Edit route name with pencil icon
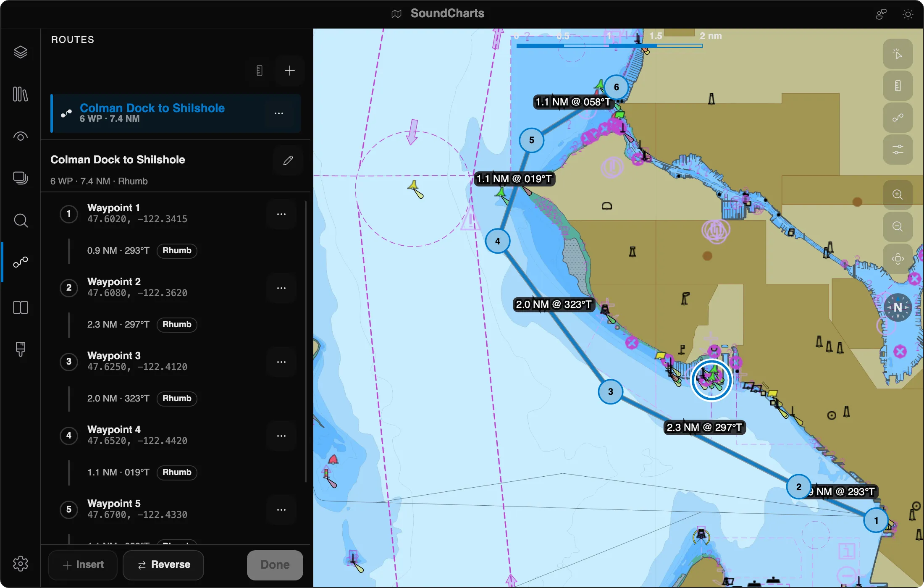The height and width of the screenshot is (588, 924). click(x=288, y=160)
